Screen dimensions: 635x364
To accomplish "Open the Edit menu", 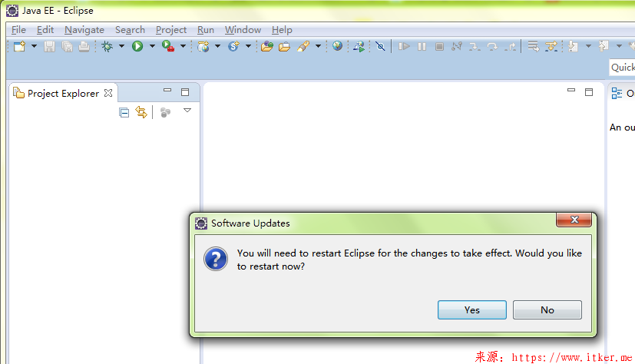I will 45,30.
